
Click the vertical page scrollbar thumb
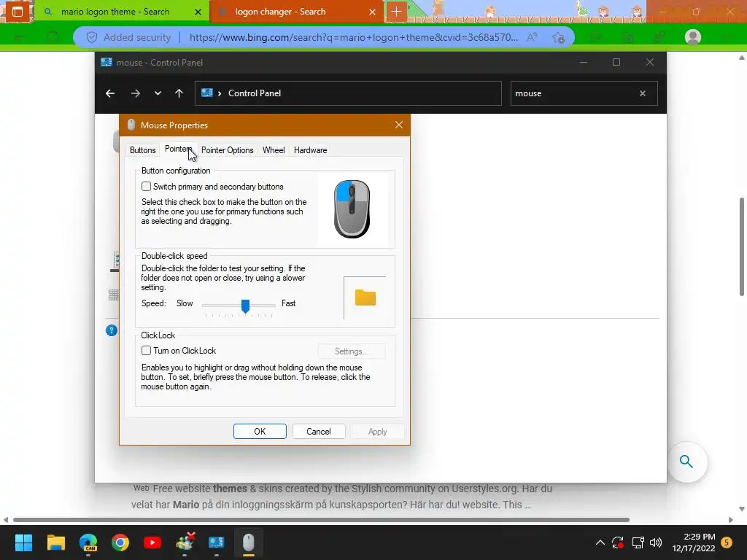pos(742,246)
